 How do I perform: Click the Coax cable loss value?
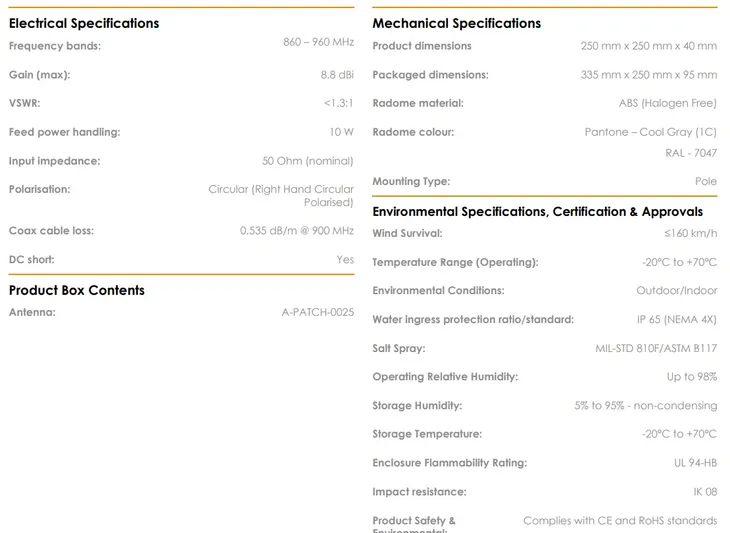click(x=297, y=231)
